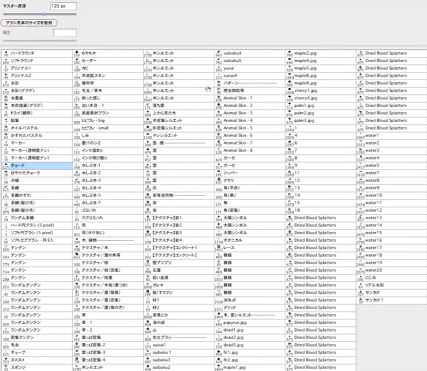This screenshot has height=371, width=427.
Task: Pick the ヒビワレ - small brush
Action: (108, 128)
